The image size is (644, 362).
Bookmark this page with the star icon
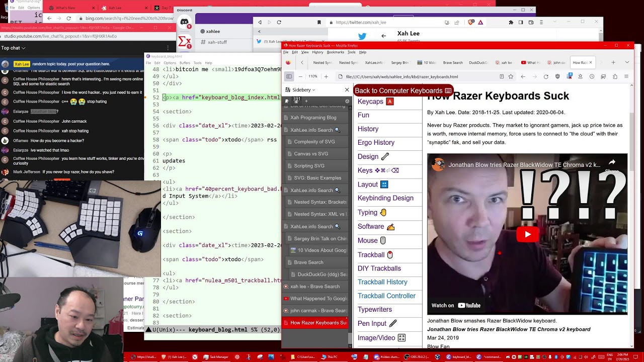coord(511,76)
